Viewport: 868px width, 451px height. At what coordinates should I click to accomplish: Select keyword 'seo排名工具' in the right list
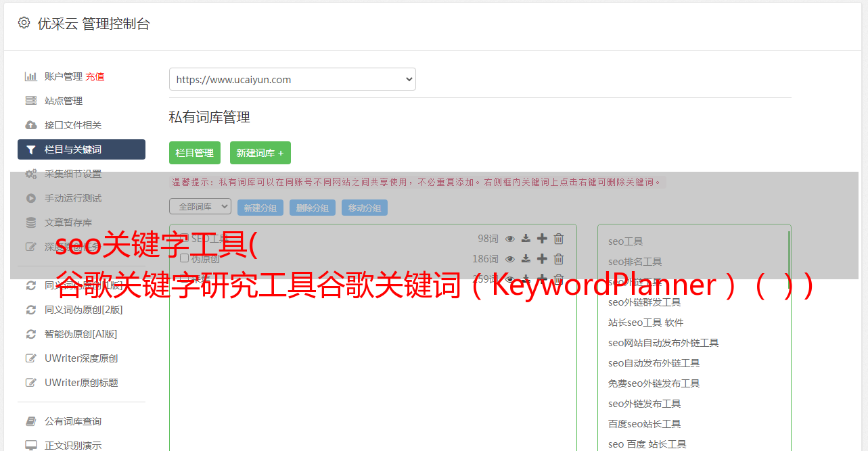point(635,262)
